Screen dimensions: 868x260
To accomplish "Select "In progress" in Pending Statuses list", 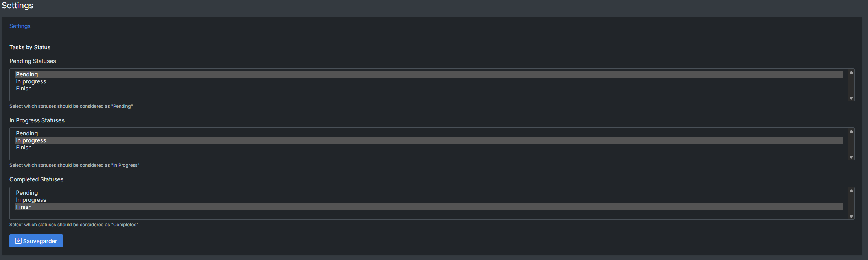I will point(429,81).
